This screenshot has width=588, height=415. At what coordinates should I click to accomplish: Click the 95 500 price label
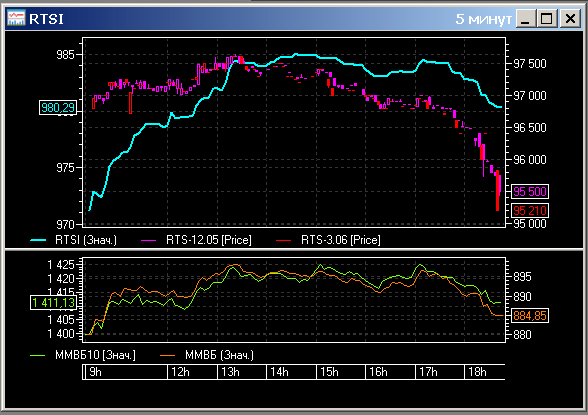[530, 192]
